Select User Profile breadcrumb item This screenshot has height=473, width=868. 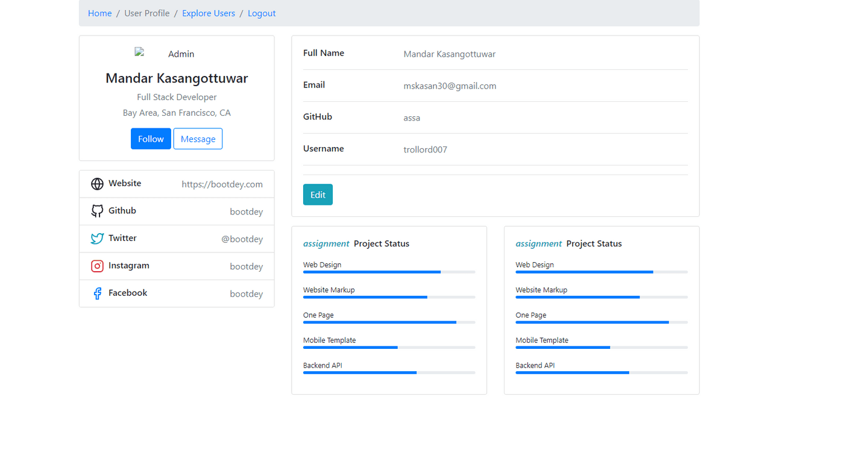[147, 13]
